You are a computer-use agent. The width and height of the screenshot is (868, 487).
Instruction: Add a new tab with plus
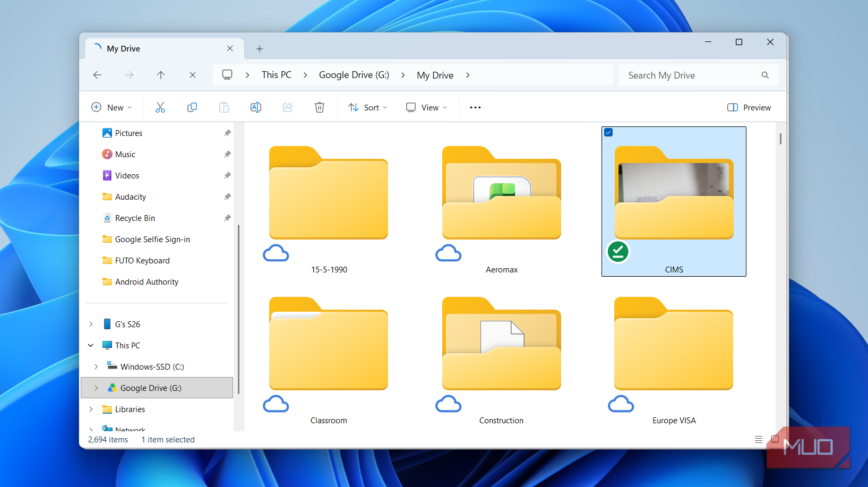click(x=260, y=49)
